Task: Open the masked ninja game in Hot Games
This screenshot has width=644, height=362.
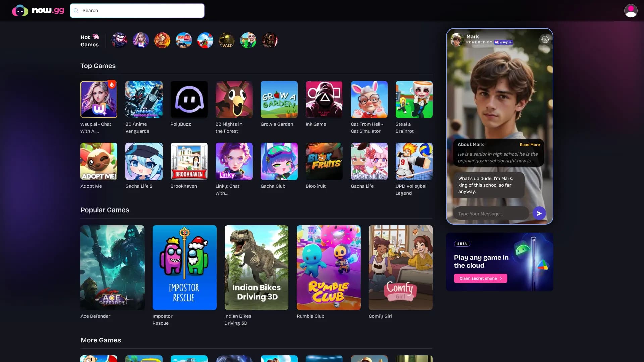Action: (x=119, y=41)
